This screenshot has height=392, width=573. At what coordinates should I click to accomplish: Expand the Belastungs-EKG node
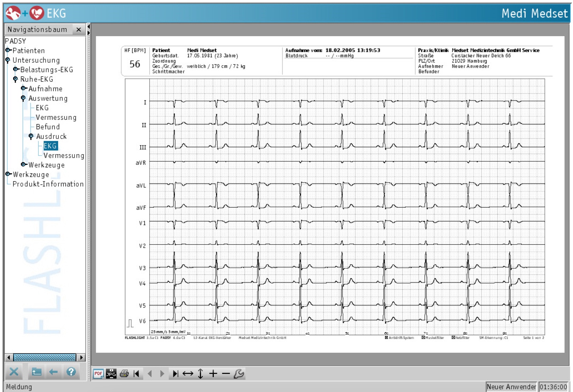coord(16,69)
